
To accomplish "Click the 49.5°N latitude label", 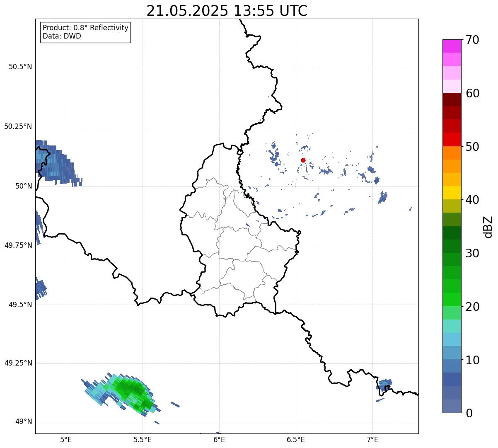I will click(20, 305).
